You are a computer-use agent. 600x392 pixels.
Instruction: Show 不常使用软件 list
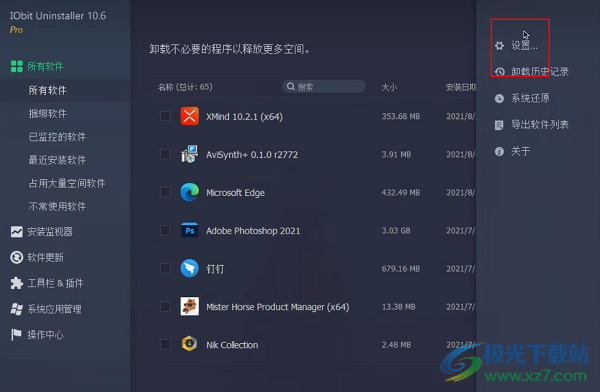[x=57, y=207]
